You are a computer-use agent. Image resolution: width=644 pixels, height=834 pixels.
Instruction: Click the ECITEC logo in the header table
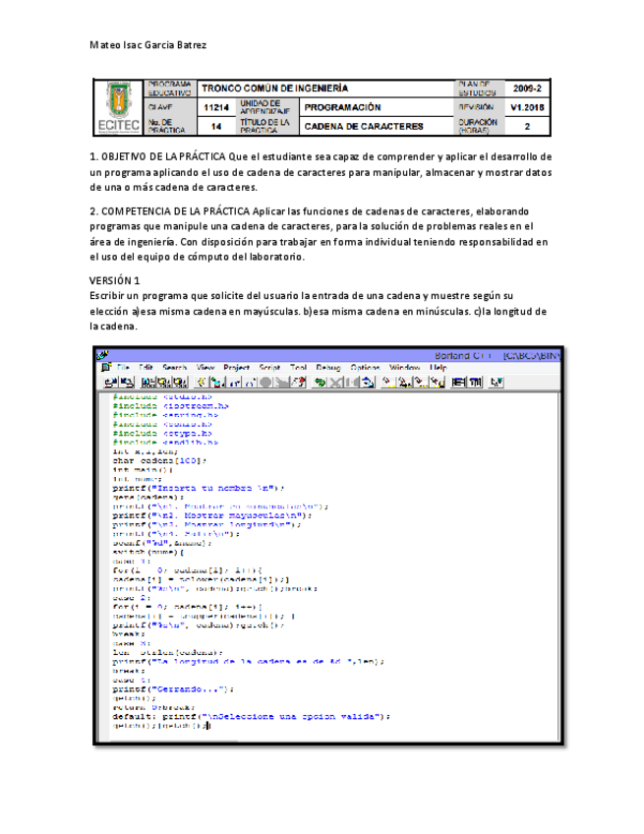(x=119, y=107)
